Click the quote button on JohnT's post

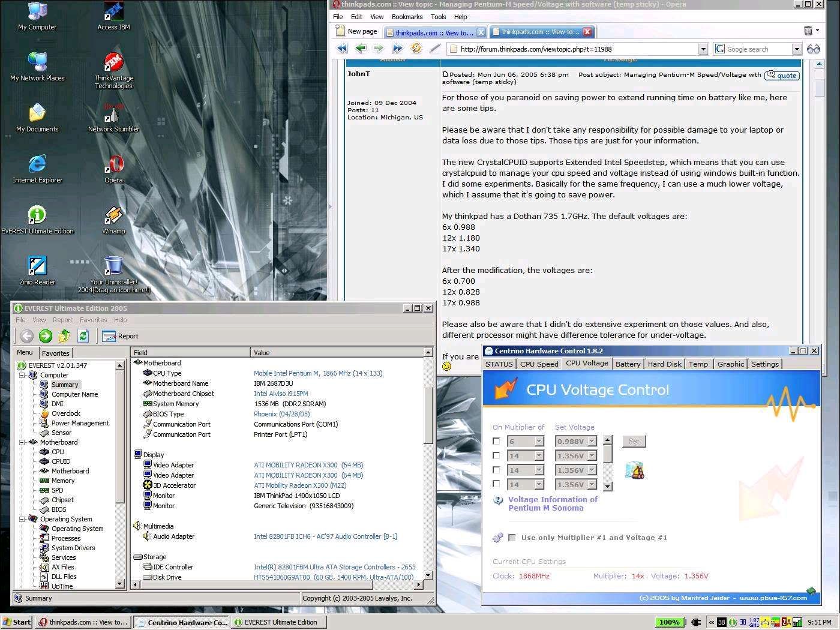pos(782,76)
